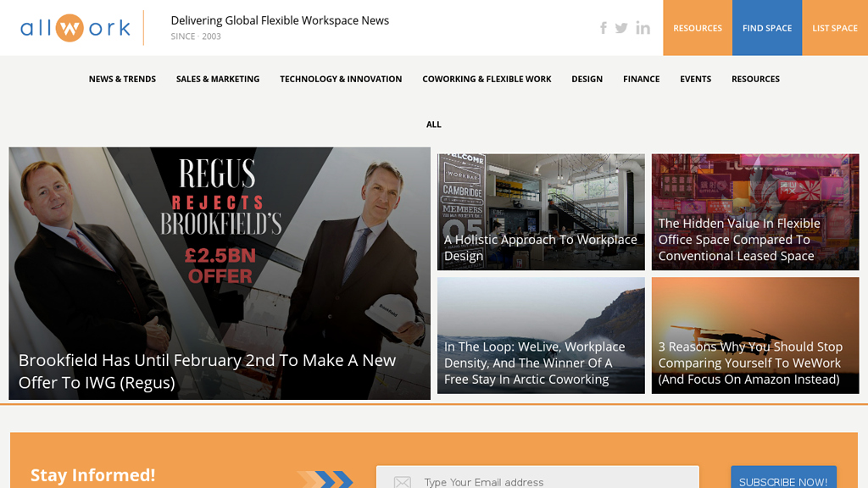Screen dimensions: 868x488
Task: Click the envelope icon in email field
Action: pyautogui.click(x=403, y=482)
